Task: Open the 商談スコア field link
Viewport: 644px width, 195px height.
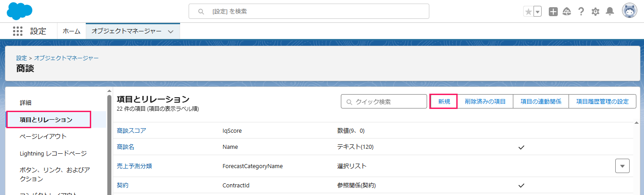Action: (132, 130)
